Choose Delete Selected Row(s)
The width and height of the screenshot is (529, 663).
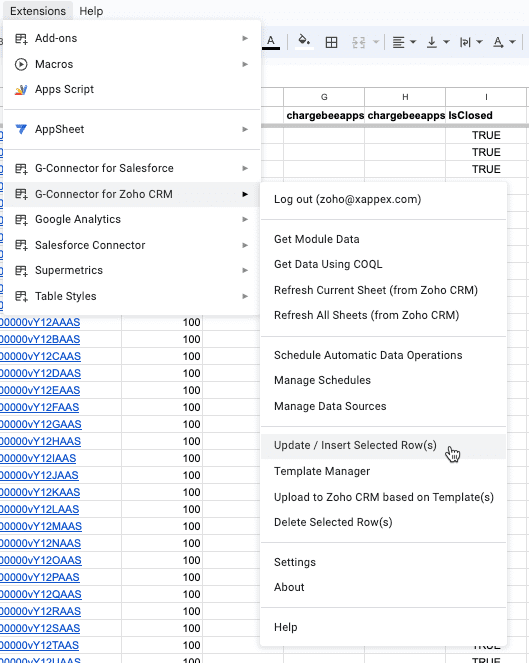pyautogui.click(x=383, y=522)
